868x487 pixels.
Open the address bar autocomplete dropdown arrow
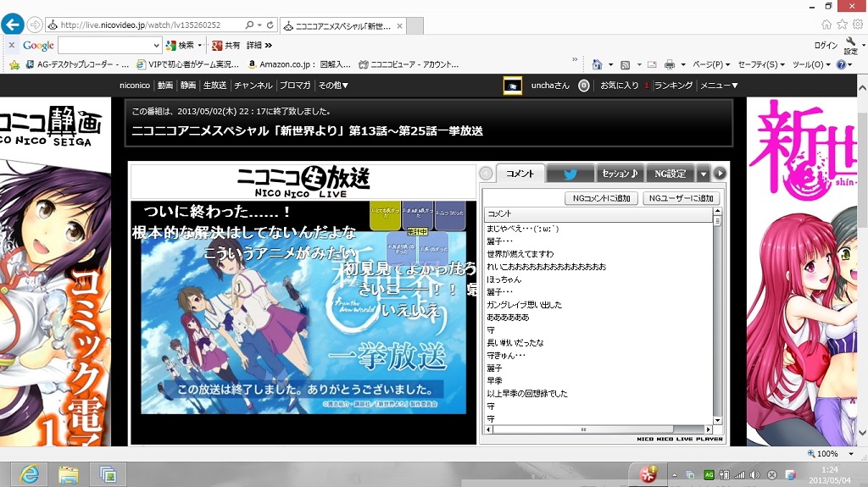(x=259, y=25)
